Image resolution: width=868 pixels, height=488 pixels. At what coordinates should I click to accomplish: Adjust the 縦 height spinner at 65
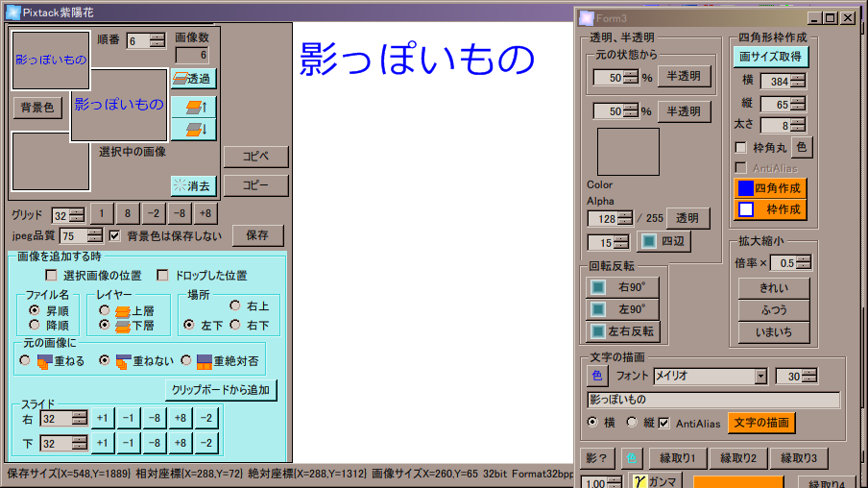pos(798,104)
